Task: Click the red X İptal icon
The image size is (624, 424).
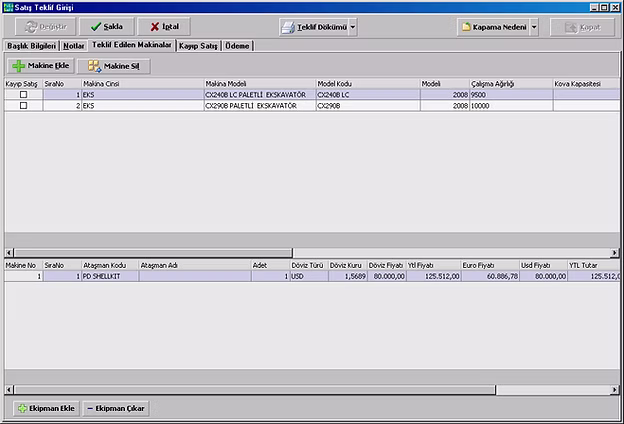Action: point(154,27)
